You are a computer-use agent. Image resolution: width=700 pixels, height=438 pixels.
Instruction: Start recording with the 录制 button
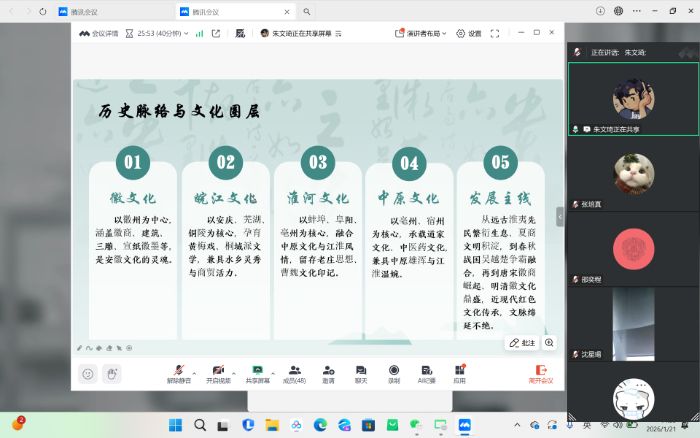394,372
